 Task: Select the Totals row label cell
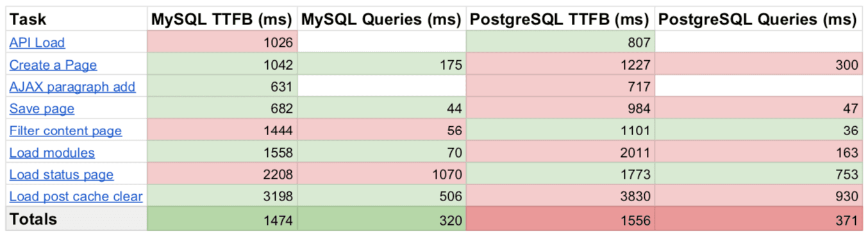click(x=77, y=219)
